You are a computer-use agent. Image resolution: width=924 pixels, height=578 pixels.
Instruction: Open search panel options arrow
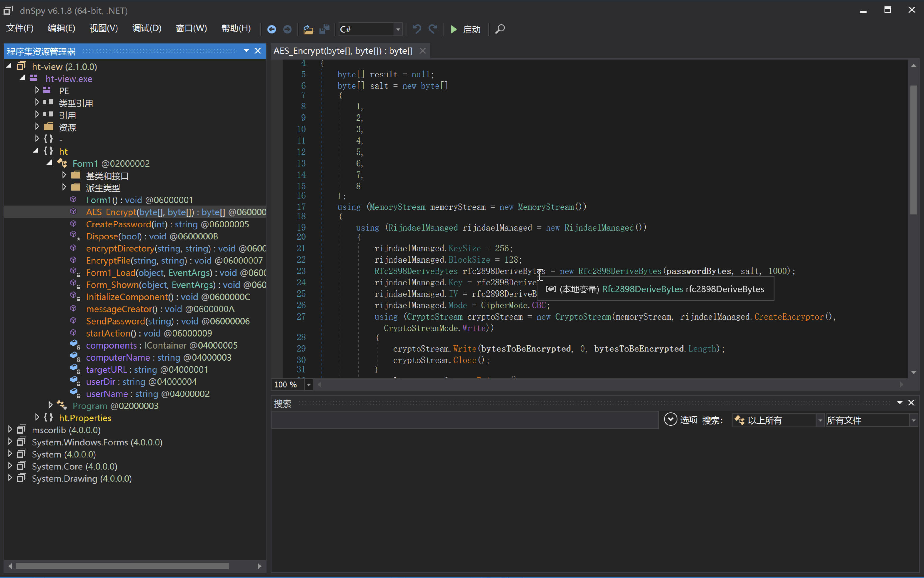[x=900, y=403]
